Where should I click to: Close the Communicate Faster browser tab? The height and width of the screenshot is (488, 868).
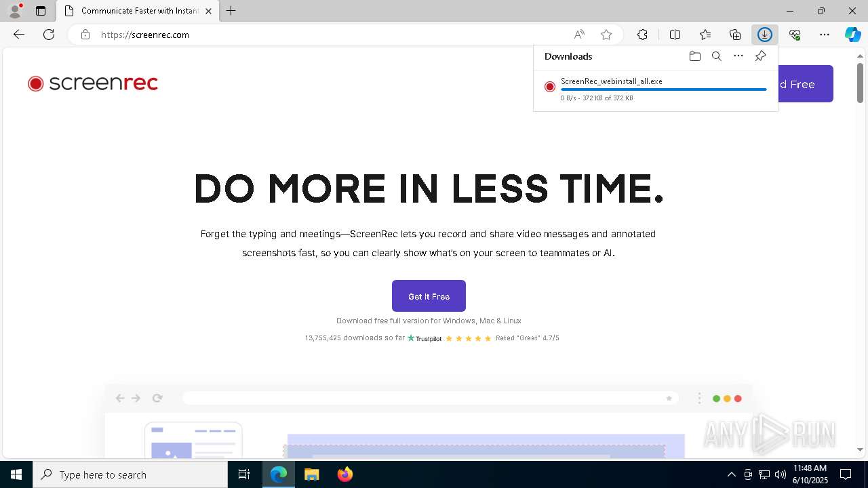click(208, 11)
